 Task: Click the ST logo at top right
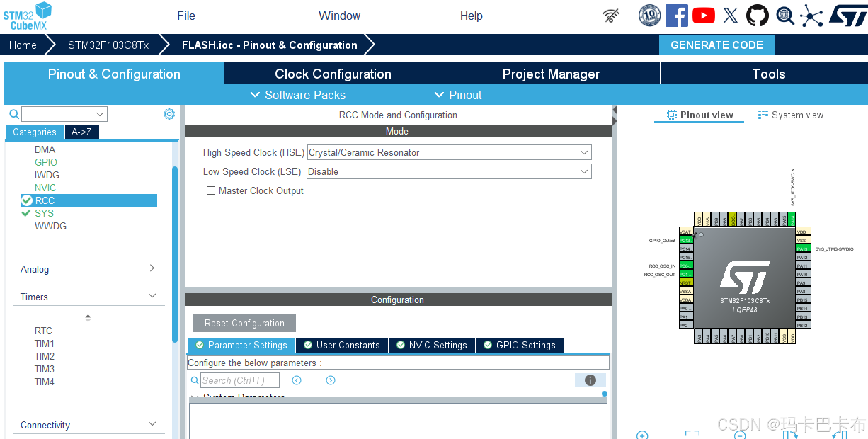coord(848,16)
